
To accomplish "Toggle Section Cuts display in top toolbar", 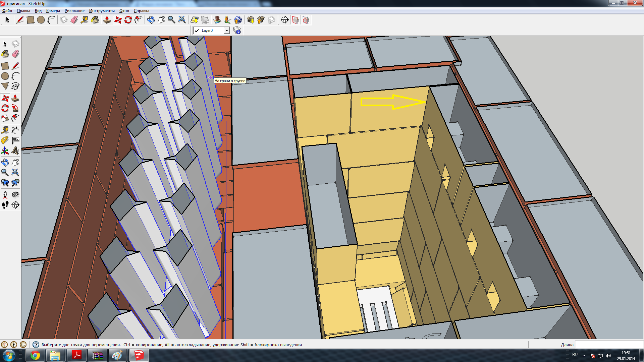I will coord(306,20).
